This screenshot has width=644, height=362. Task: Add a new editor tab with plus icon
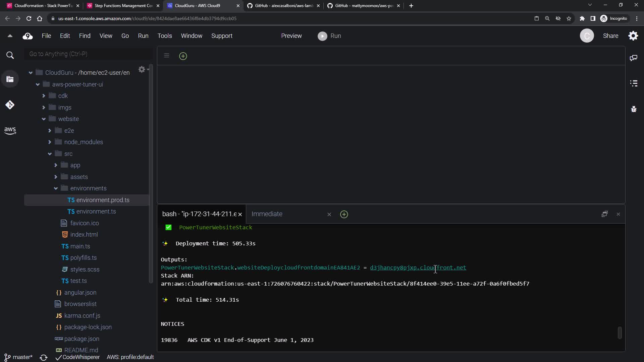pyautogui.click(x=183, y=56)
